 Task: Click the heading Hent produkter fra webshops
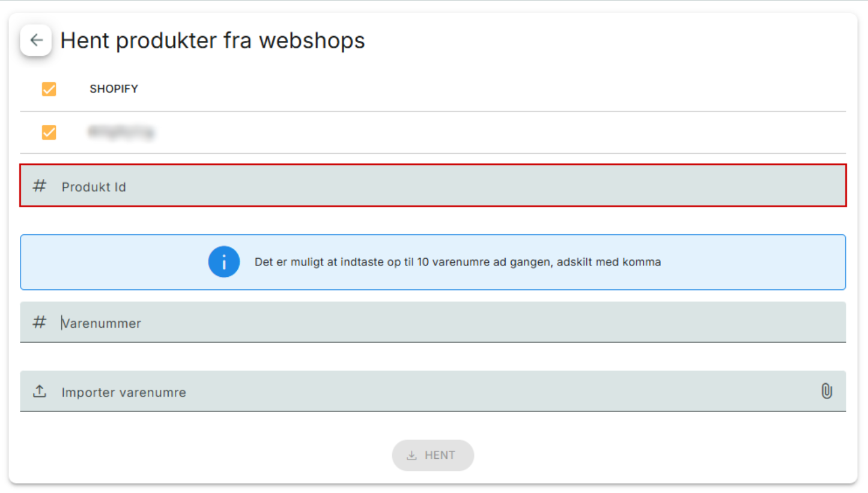tap(213, 41)
